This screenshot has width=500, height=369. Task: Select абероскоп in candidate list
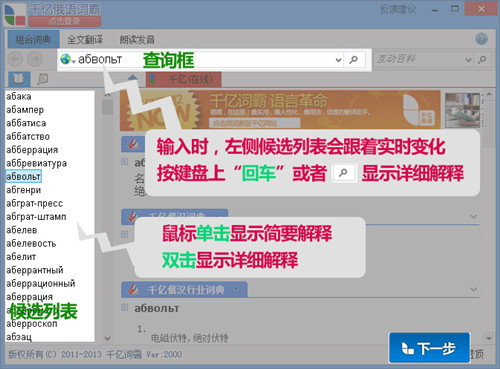click(x=32, y=324)
